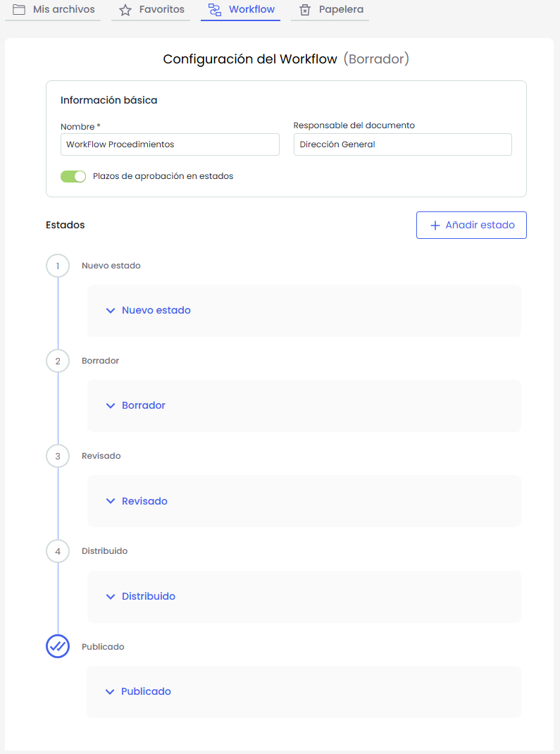Viewport: 560px width, 754px height.
Task: Click step 3 circle marker
Action: coord(58,456)
